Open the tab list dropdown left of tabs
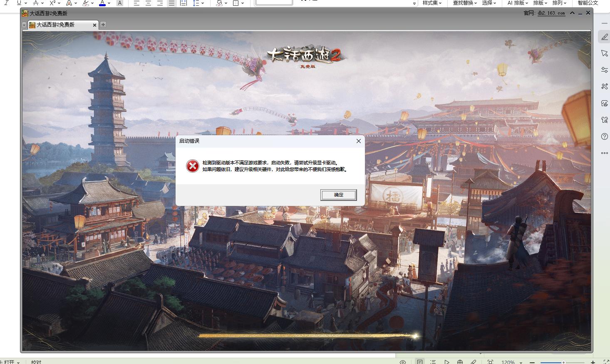The image size is (610, 364). tap(24, 25)
